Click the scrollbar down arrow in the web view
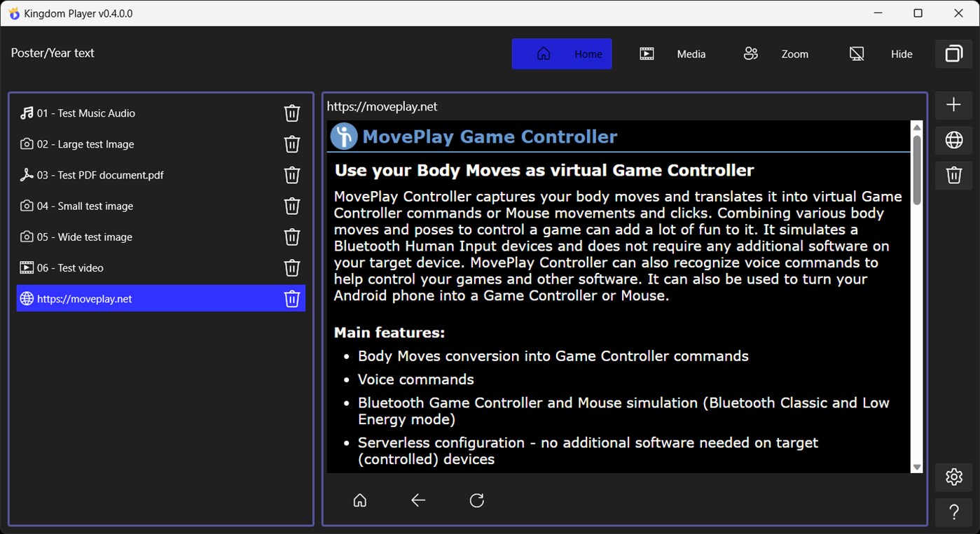This screenshot has width=980, height=534. pyautogui.click(x=916, y=467)
